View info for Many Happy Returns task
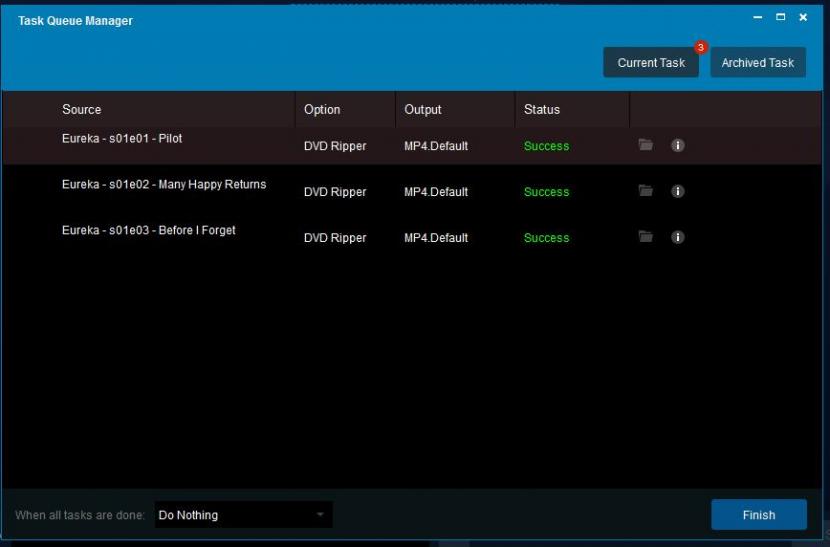830x547 pixels. click(677, 191)
